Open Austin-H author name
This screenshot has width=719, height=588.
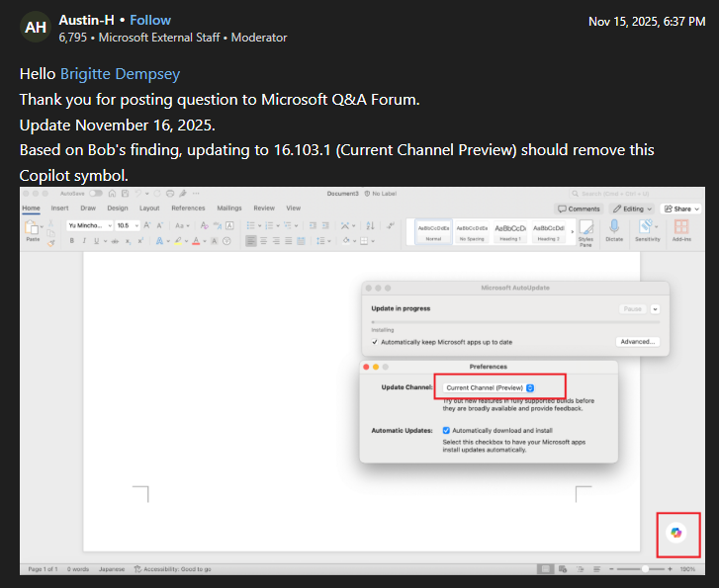[x=86, y=20]
